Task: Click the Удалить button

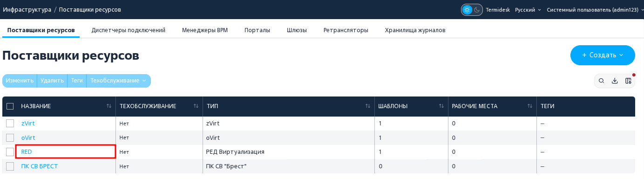Action: (x=52, y=81)
